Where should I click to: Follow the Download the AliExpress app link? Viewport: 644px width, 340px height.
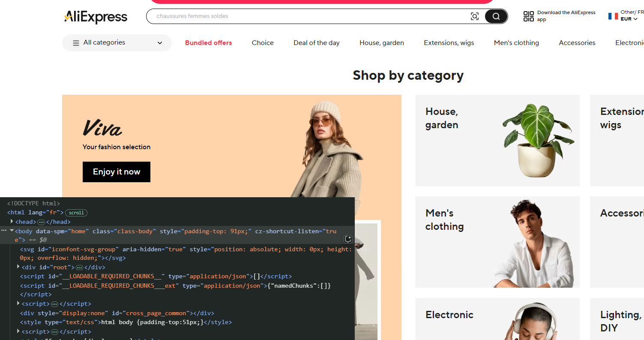click(x=566, y=15)
